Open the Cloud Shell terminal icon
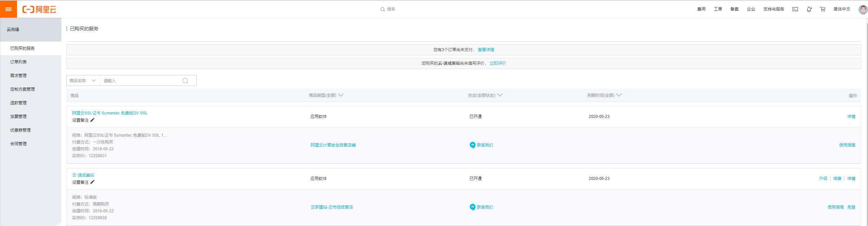Viewport: 868px width, 226px height. (795, 9)
